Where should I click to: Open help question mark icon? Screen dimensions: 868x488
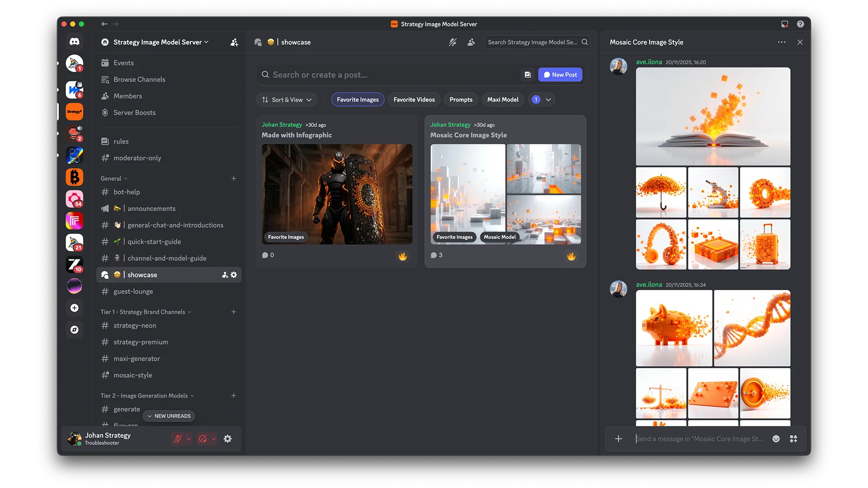(x=800, y=24)
